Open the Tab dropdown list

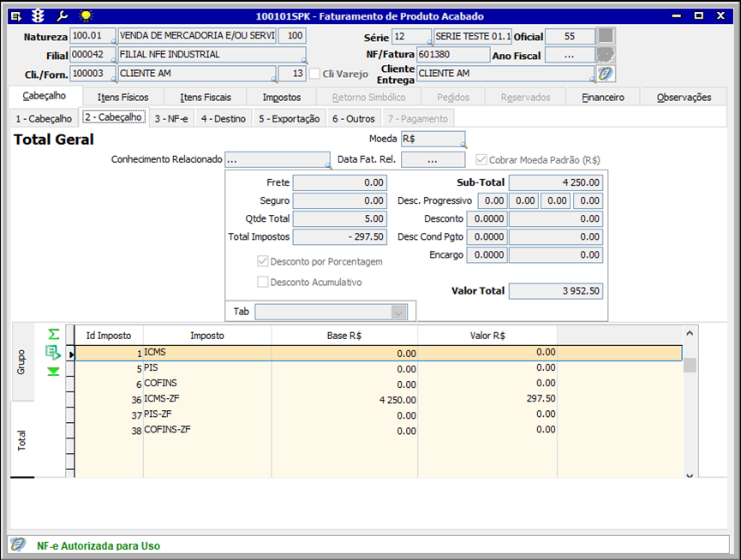[x=398, y=312]
